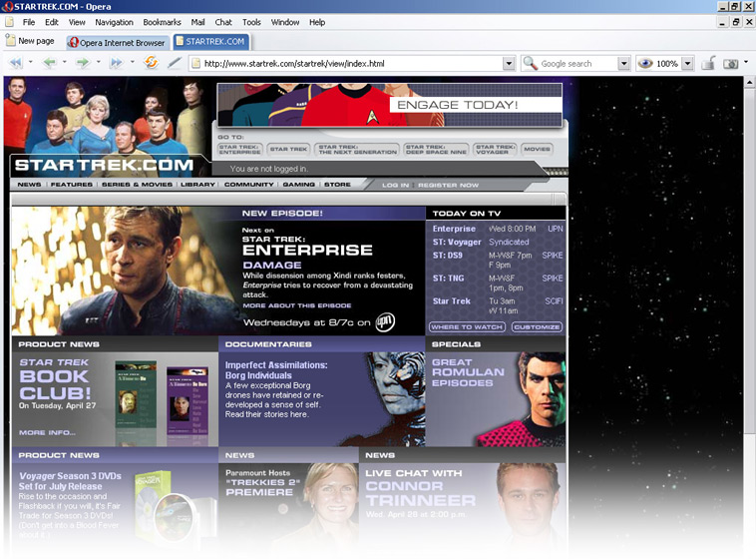This screenshot has height=559, width=756.
Task: Open the 100% zoom level dropdown
Action: [x=688, y=63]
